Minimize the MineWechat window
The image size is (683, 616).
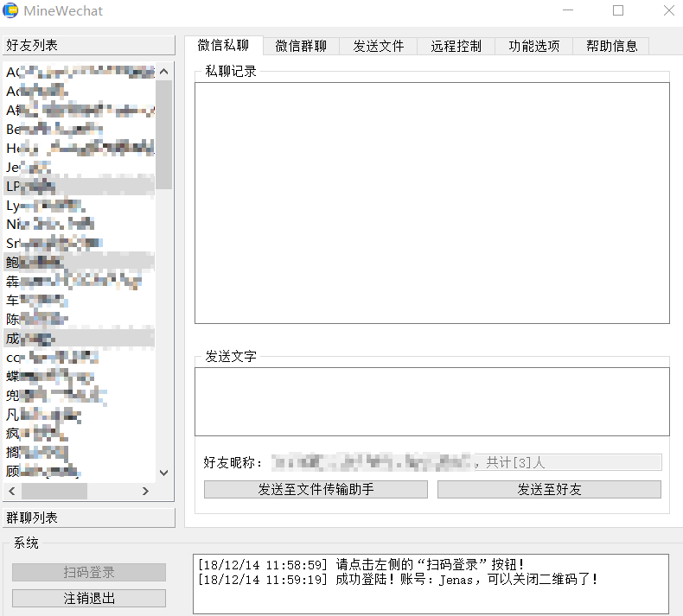[568, 10]
